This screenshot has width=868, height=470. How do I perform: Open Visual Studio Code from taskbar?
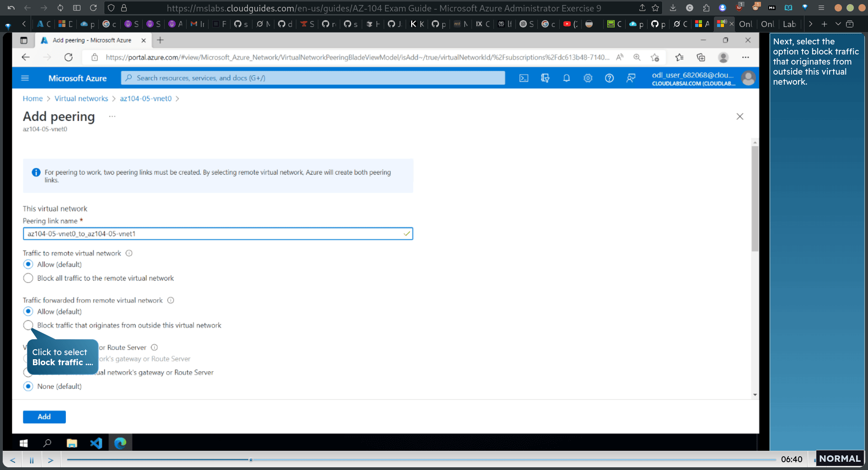[96, 443]
